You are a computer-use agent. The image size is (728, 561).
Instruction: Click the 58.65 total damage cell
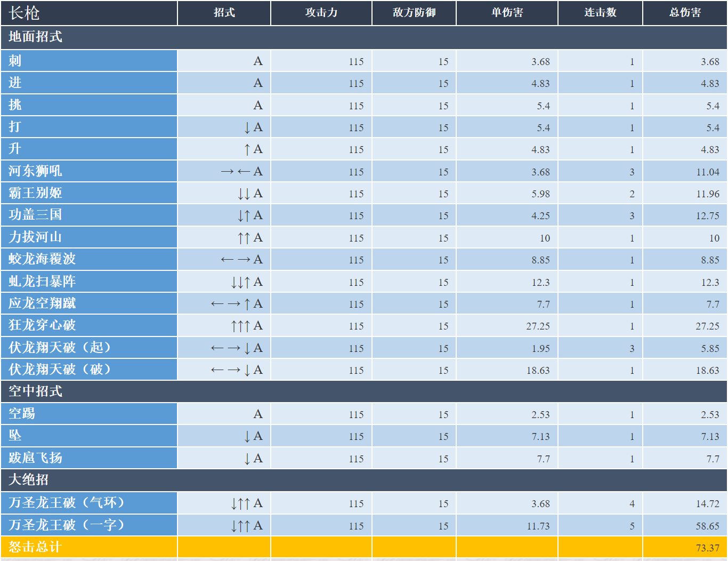click(685, 526)
